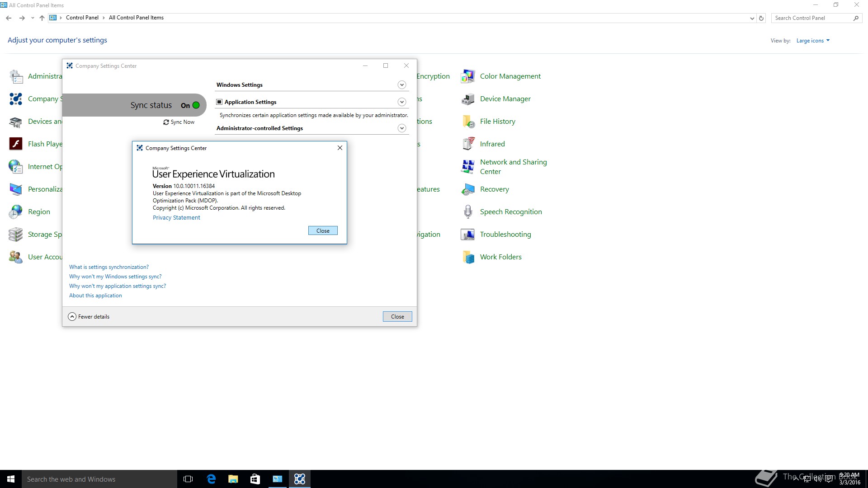Open Network and Sharing Center icon
This screenshot has width=868, height=488.
click(468, 167)
